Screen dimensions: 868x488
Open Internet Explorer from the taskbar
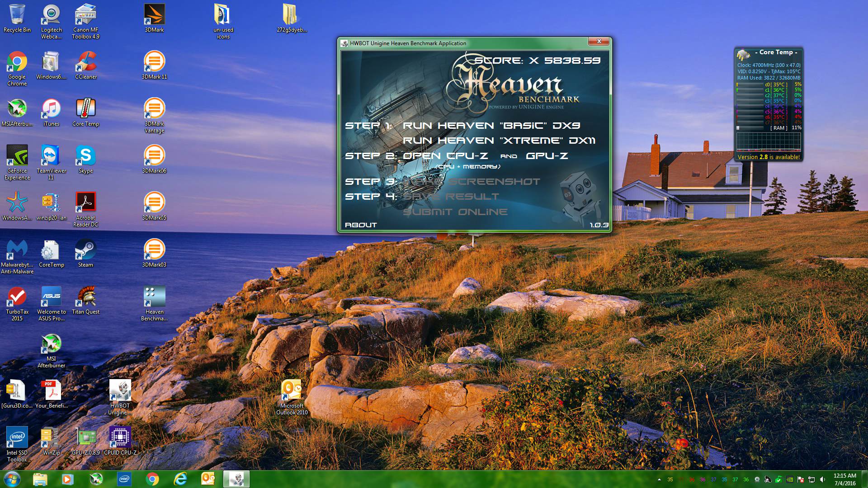[180, 479]
